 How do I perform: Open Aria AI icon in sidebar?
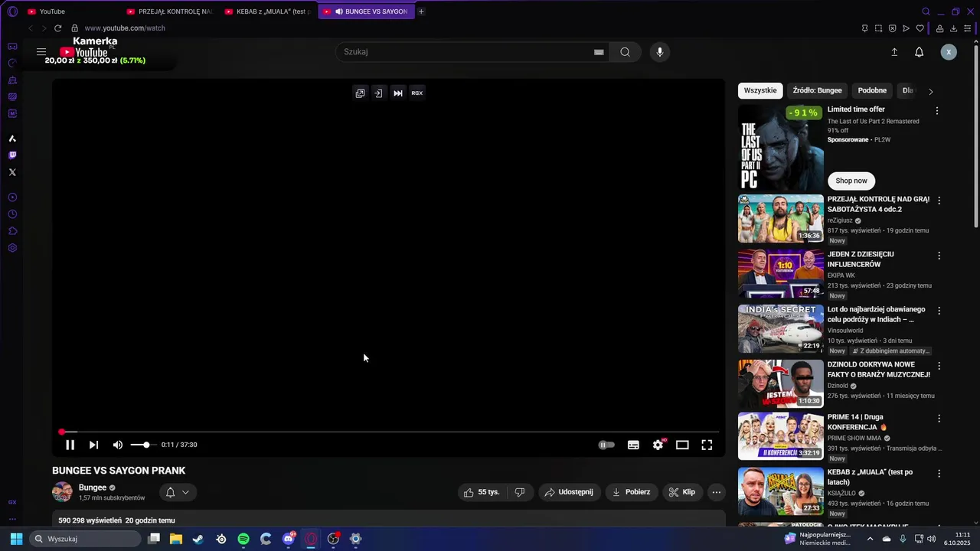[x=12, y=139]
